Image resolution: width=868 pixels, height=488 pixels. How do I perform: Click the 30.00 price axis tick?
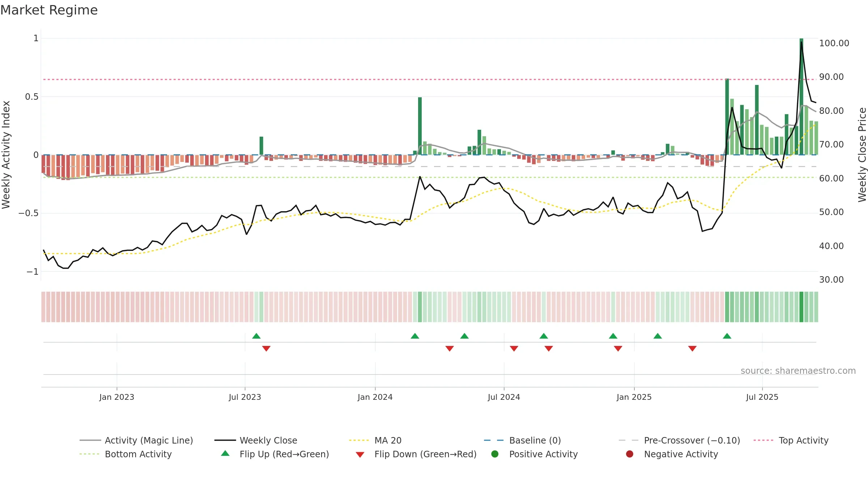831,279
